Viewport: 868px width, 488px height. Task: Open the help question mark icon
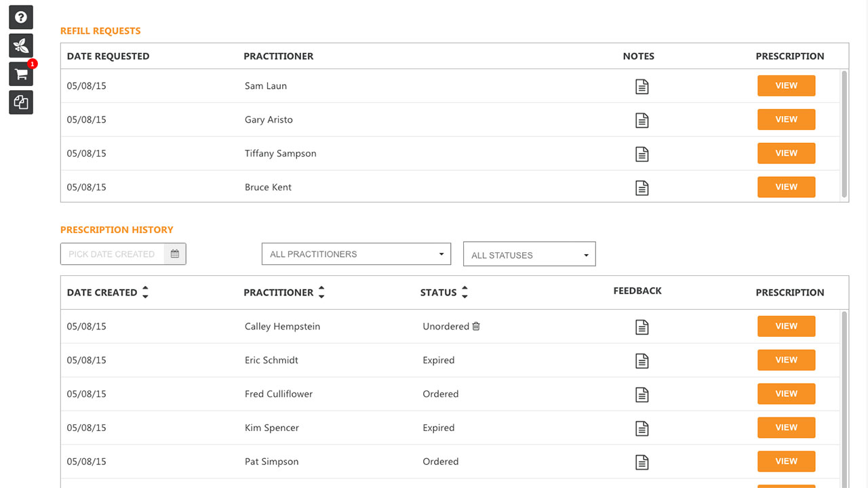pyautogui.click(x=21, y=17)
